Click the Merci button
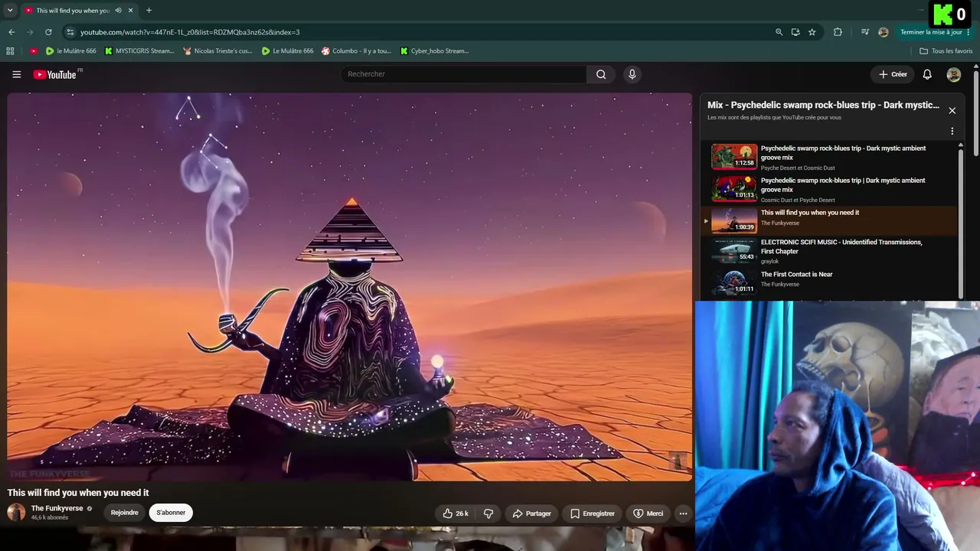The image size is (980, 551). pos(648,514)
